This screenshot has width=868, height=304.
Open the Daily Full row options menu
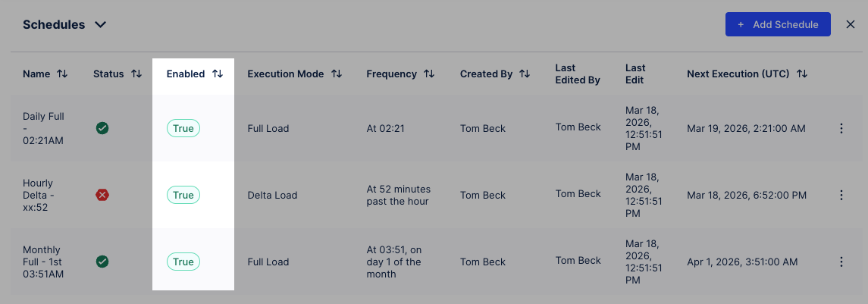(841, 129)
